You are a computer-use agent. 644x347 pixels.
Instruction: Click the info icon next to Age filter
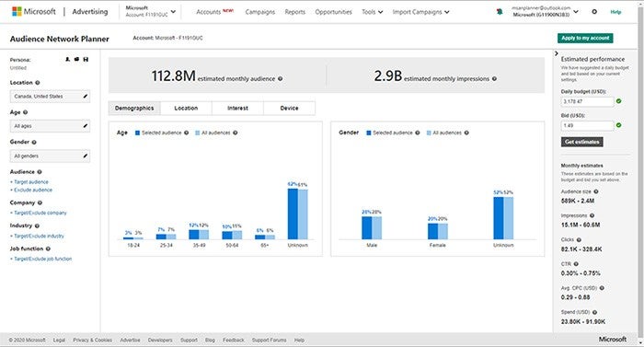(x=26, y=112)
